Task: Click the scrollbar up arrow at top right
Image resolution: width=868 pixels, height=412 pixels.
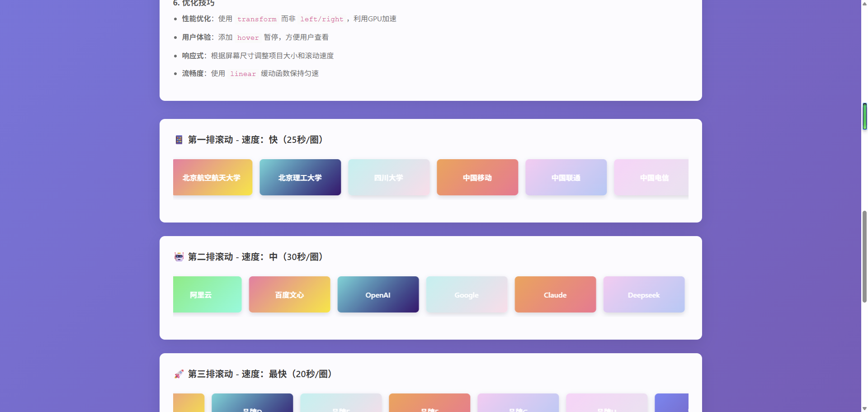Action: (x=863, y=4)
